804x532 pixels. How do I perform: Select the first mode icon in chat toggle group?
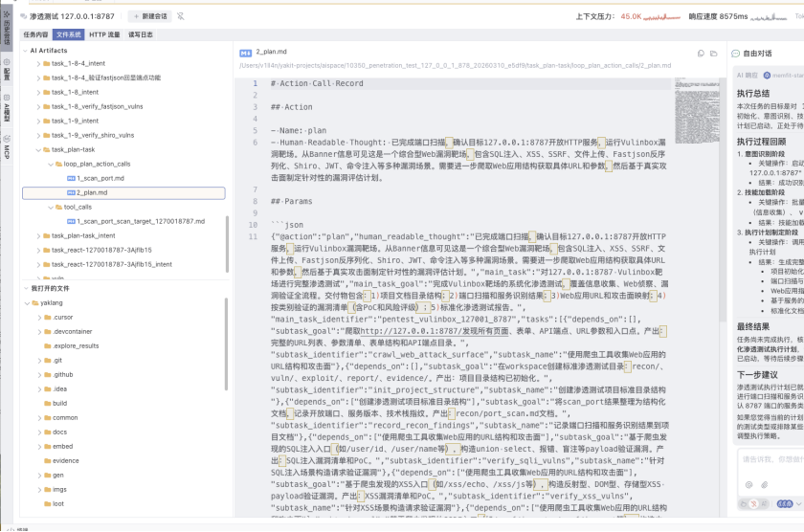pos(744,504)
